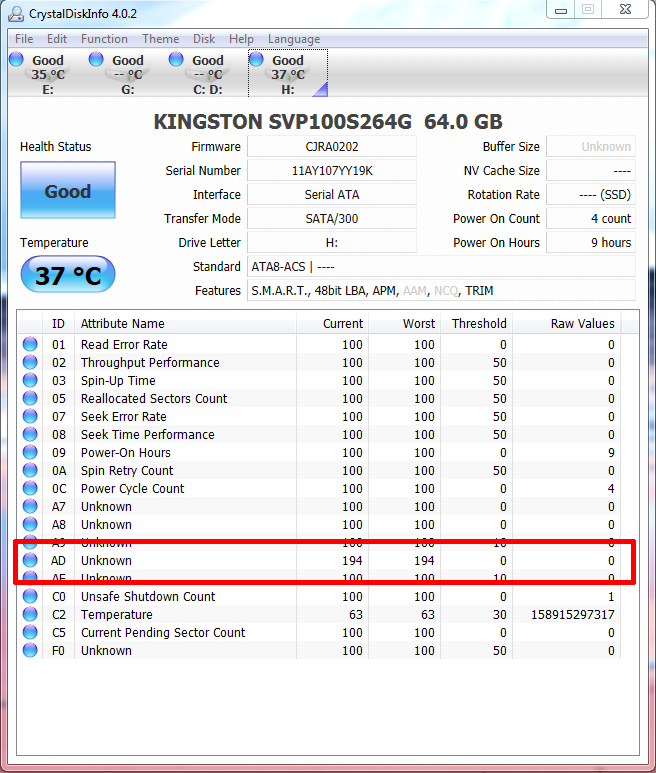The height and width of the screenshot is (773, 656).
Task: Click the Power On Count field 4 count
Action: 591,218
